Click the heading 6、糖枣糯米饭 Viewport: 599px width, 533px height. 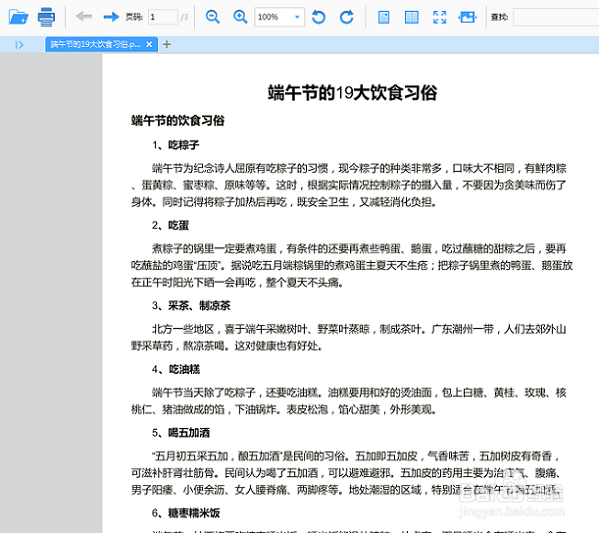186,513
